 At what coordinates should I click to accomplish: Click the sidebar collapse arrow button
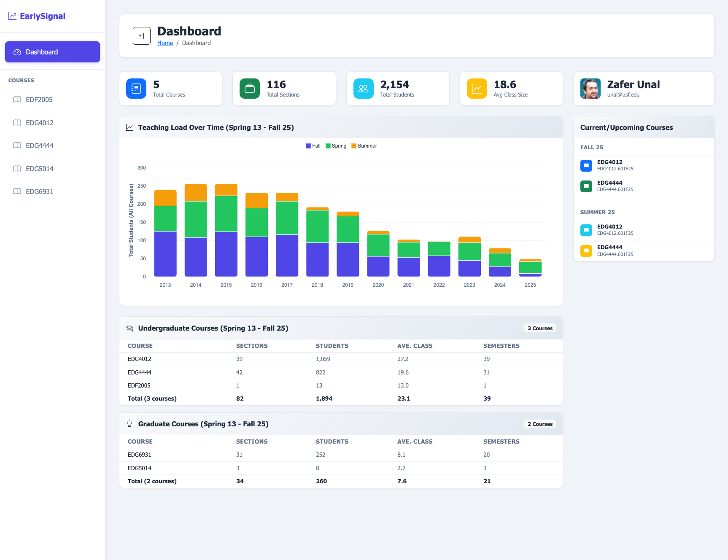tap(142, 36)
